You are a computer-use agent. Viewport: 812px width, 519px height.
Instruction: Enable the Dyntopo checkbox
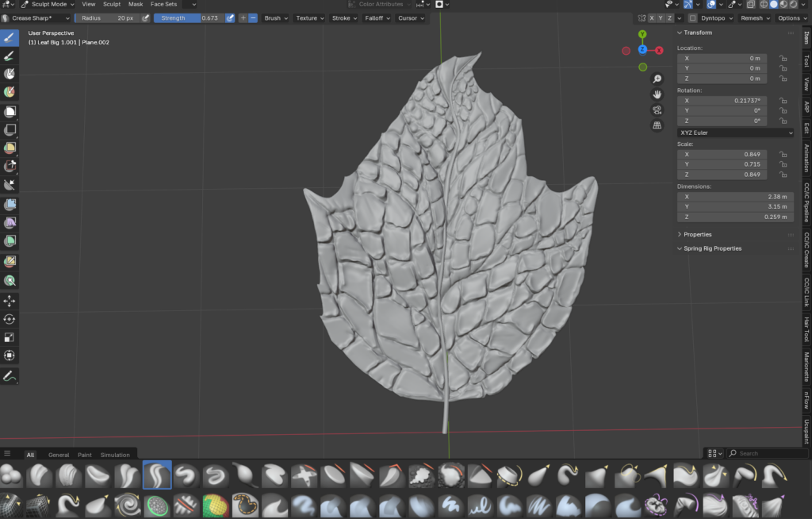692,18
